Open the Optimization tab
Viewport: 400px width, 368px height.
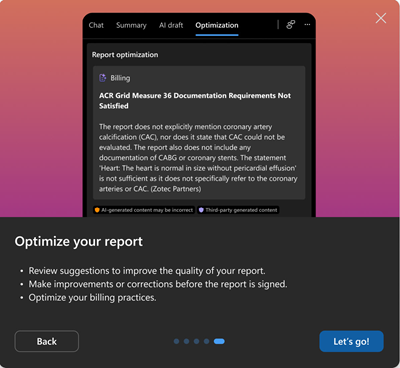point(217,25)
